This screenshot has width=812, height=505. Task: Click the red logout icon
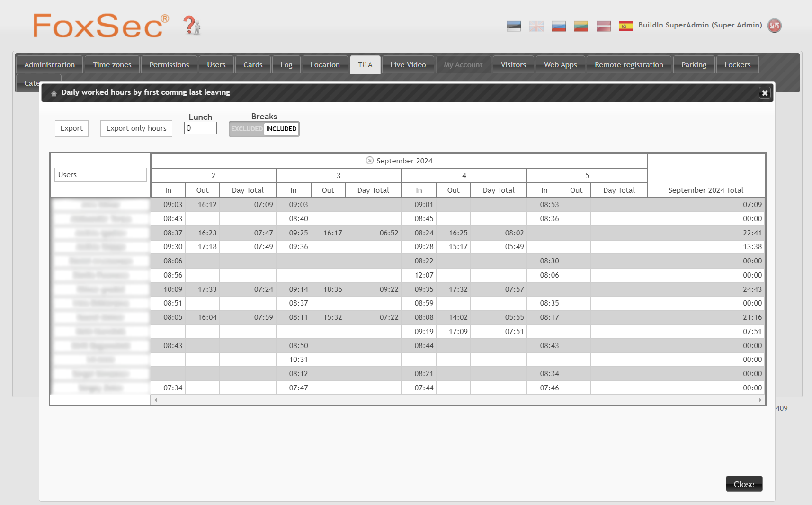(x=774, y=26)
